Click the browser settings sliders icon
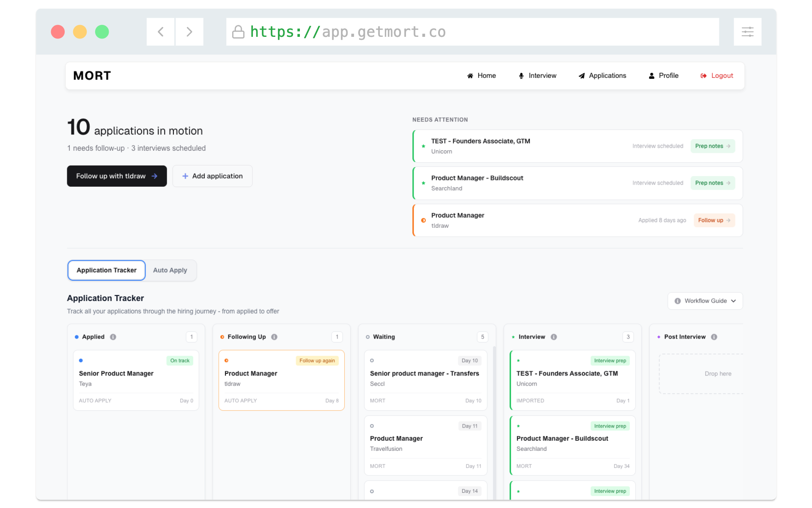Viewport: 812px width, 508px height. pyautogui.click(x=747, y=32)
